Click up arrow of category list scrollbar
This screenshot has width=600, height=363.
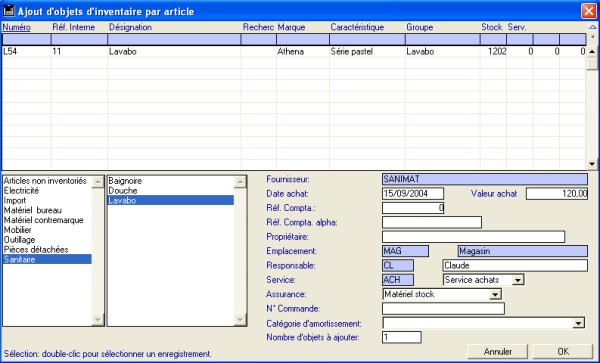(x=98, y=182)
